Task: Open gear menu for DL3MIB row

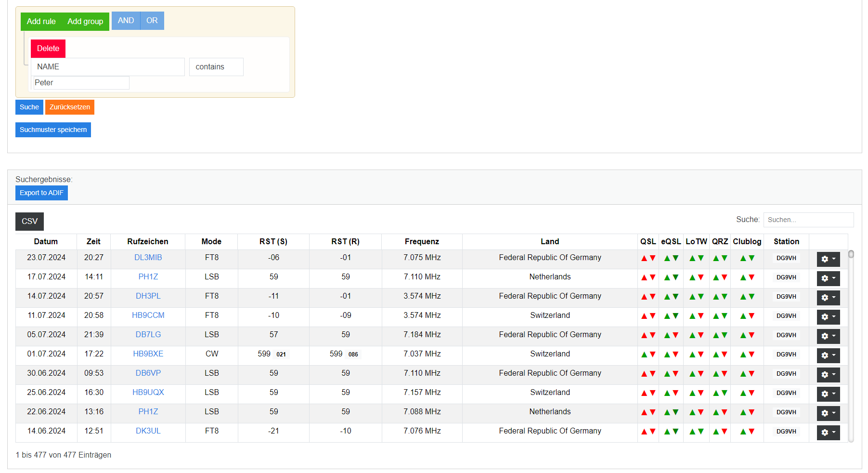Action: pos(828,259)
